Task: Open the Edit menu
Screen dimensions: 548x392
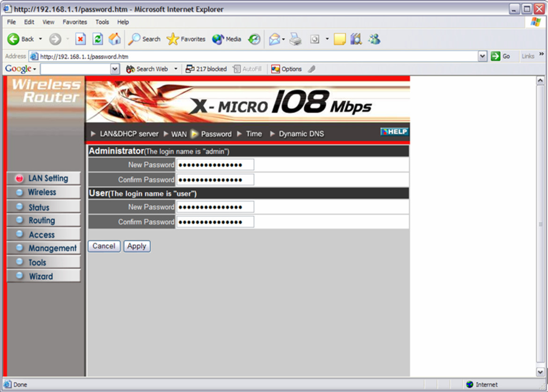Action: click(x=29, y=22)
